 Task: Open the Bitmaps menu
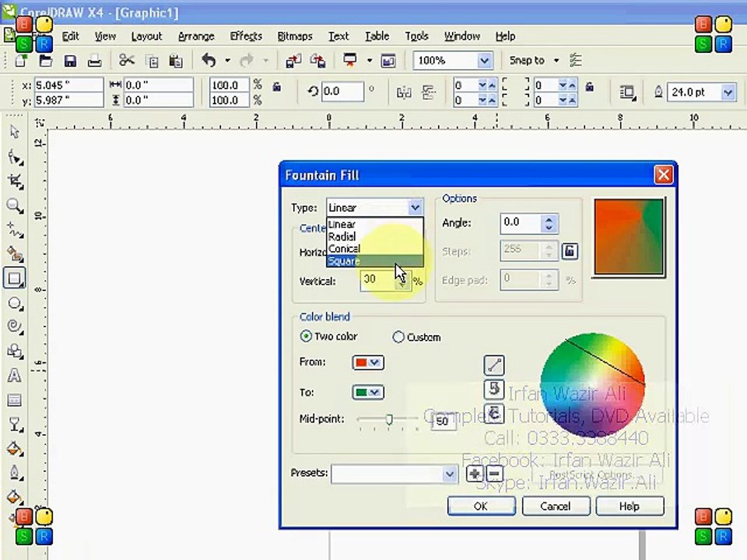point(295,37)
